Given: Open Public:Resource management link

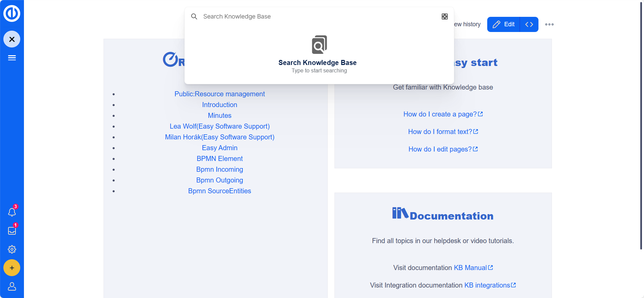Looking at the screenshot, I should (x=219, y=94).
